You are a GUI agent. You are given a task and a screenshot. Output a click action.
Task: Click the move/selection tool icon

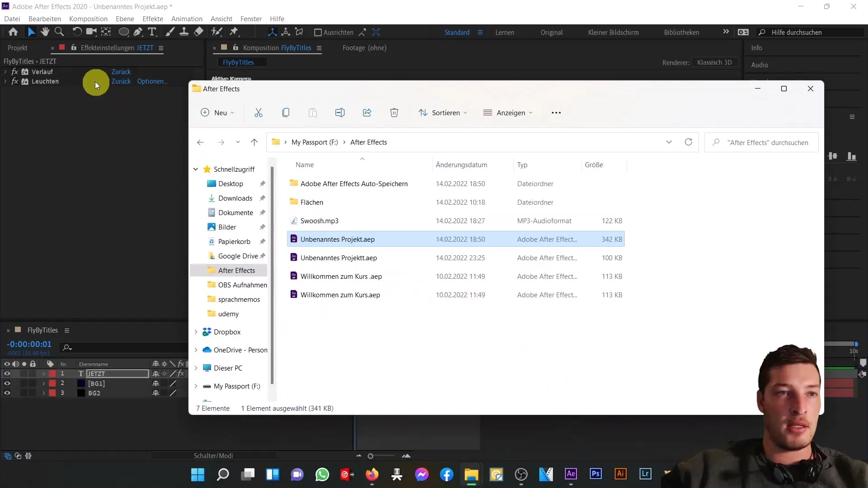coord(31,32)
